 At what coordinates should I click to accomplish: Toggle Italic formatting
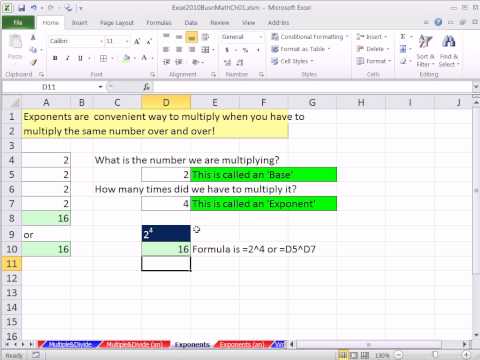[x=68, y=58]
